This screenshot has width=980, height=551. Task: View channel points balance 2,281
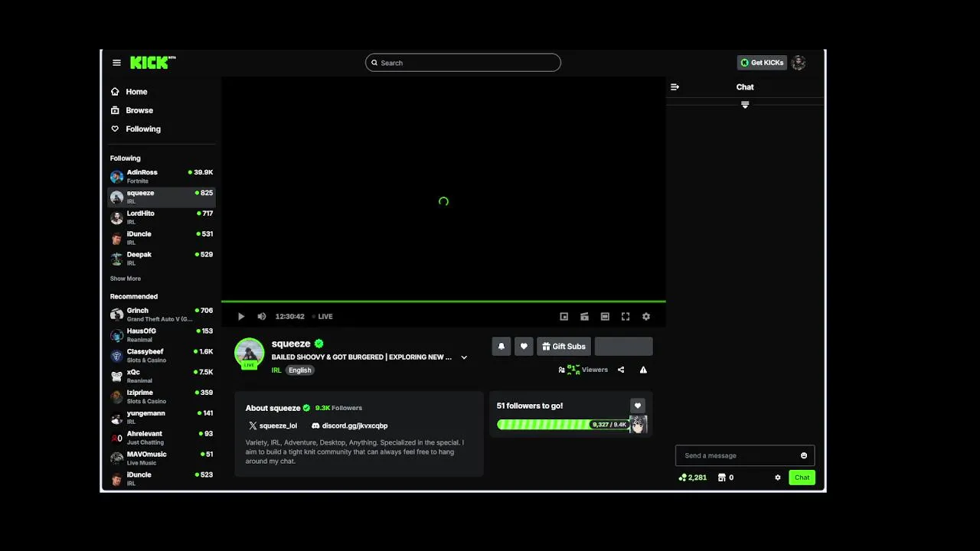[693, 478]
